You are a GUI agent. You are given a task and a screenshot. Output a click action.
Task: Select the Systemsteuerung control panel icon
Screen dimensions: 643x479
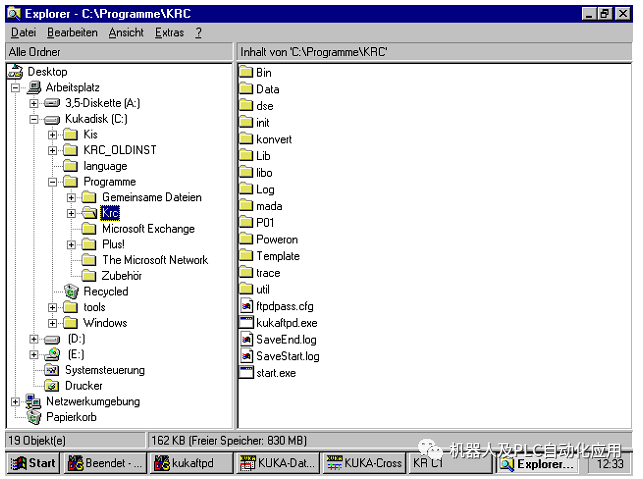tap(52, 370)
